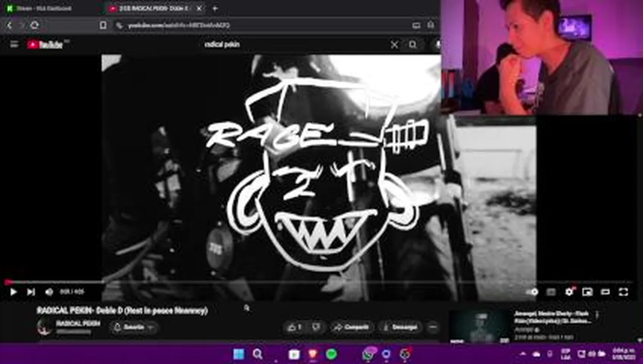Clear the search text
The image size is (643, 364).
click(x=394, y=44)
